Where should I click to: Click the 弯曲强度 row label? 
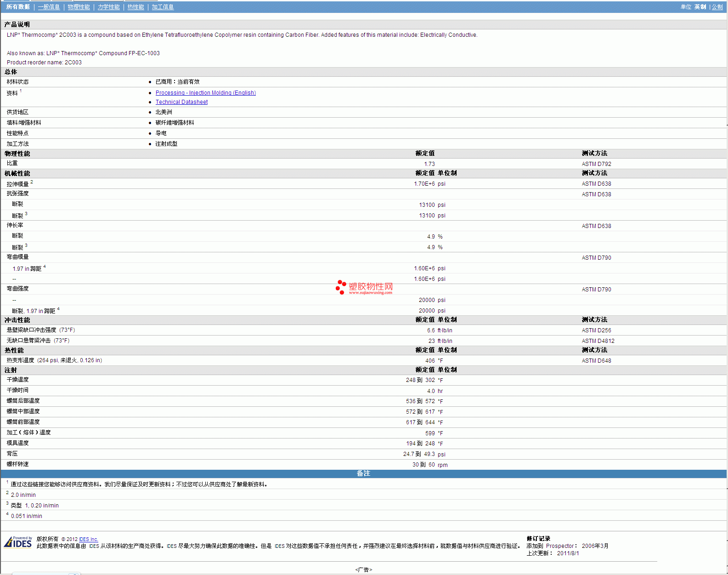coord(17,289)
